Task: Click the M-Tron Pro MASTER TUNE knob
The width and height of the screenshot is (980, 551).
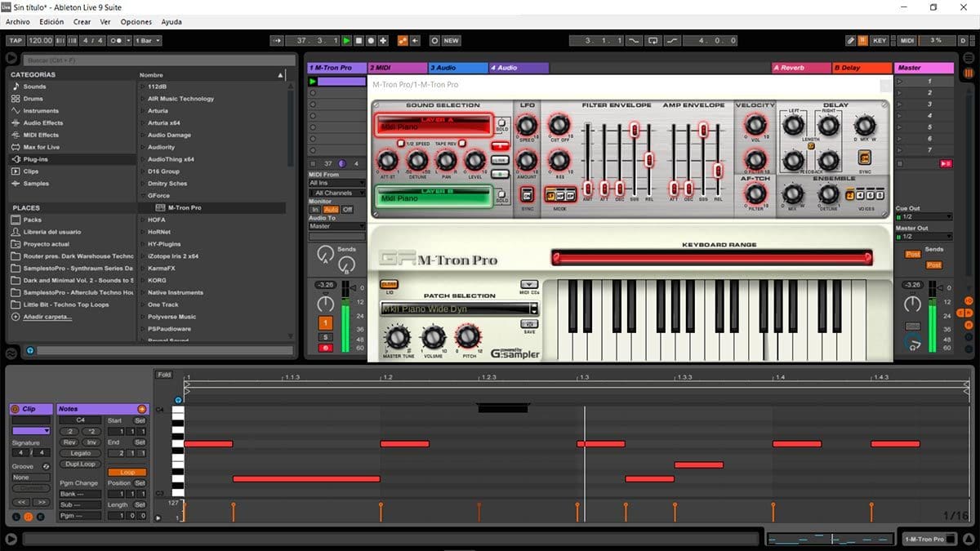Action: 397,336
